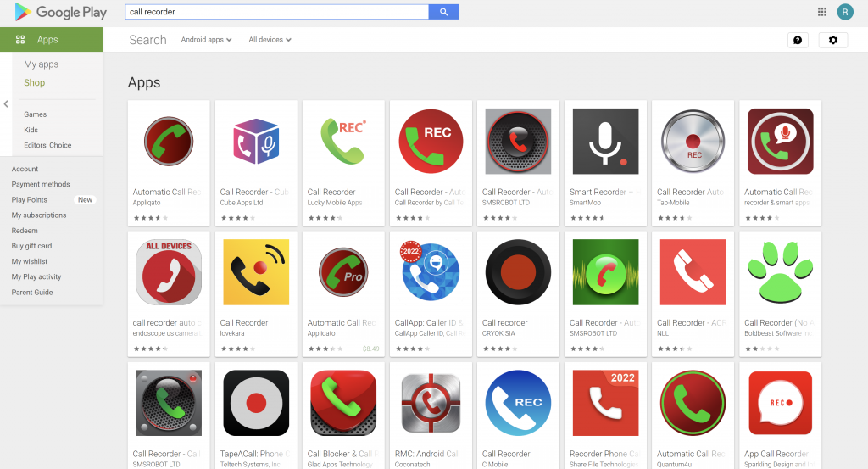The image size is (868, 469).
Task: Open Payment methods link
Action: (41, 184)
